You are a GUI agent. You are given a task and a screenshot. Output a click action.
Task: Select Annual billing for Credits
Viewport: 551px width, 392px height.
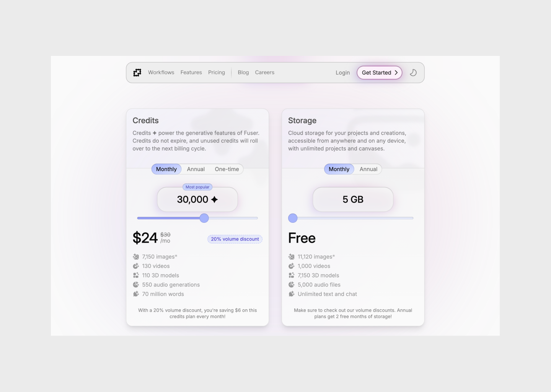click(196, 169)
